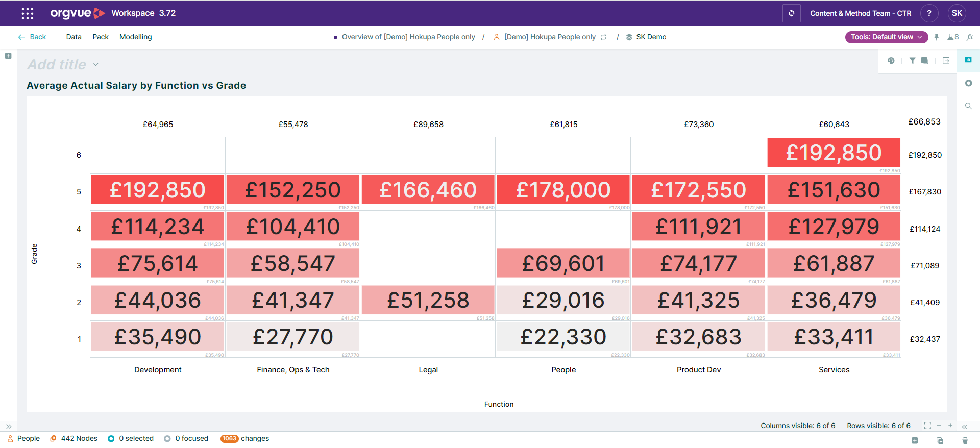
Task: Click the export arrow-in-box icon
Action: coord(946,61)
